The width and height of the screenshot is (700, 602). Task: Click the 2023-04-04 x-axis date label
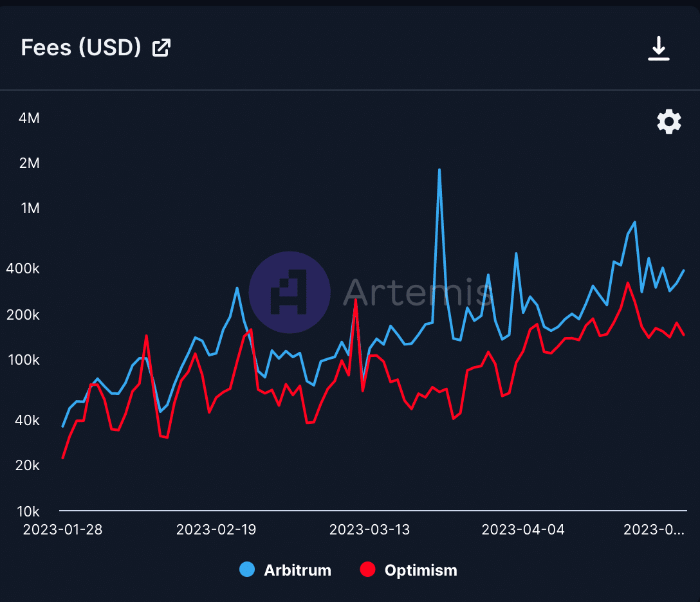tap(523, 529)
